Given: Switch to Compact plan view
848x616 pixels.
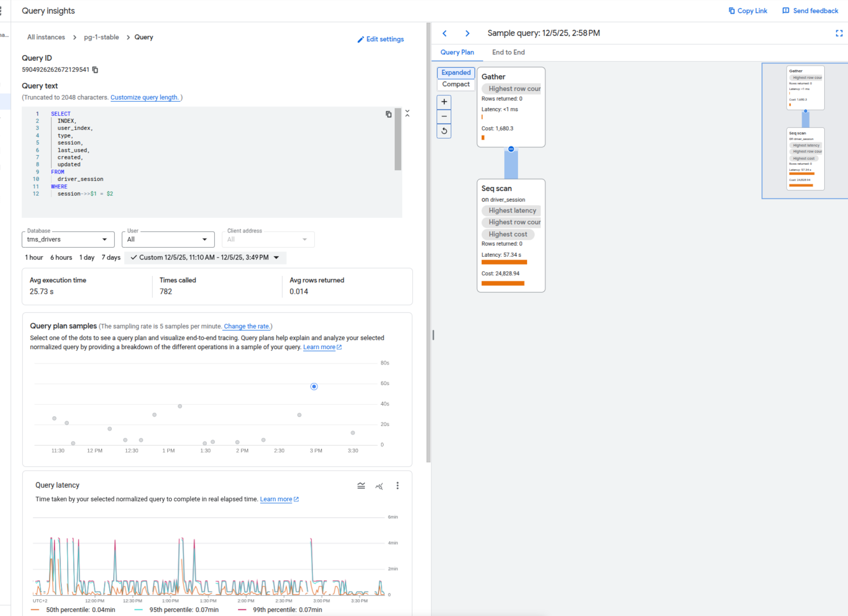Looking at the screenshot, I should click(456, 84).
